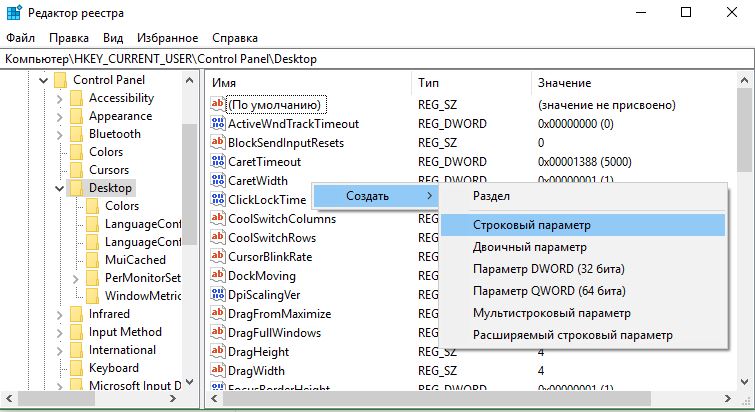Expand the International key
The width and height of the screenshot is (755, 412).
pyautogui.click(x=59, y=351)
